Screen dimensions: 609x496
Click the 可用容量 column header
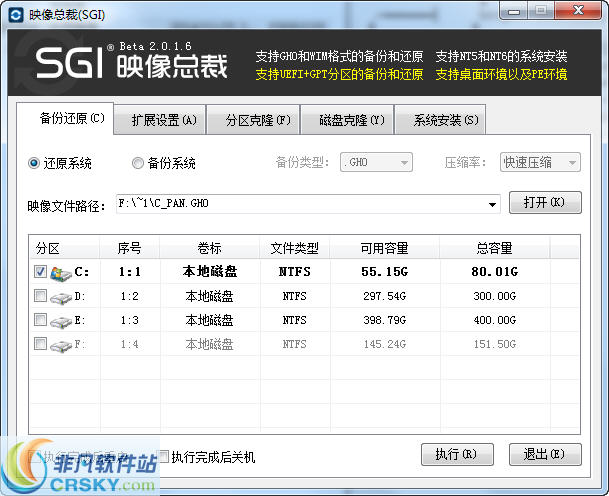click(385, 248)
